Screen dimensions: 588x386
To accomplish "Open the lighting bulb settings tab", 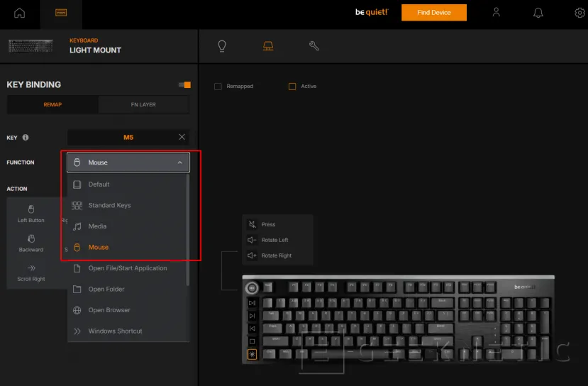I will pyautogui.click(x=222, y=46).
